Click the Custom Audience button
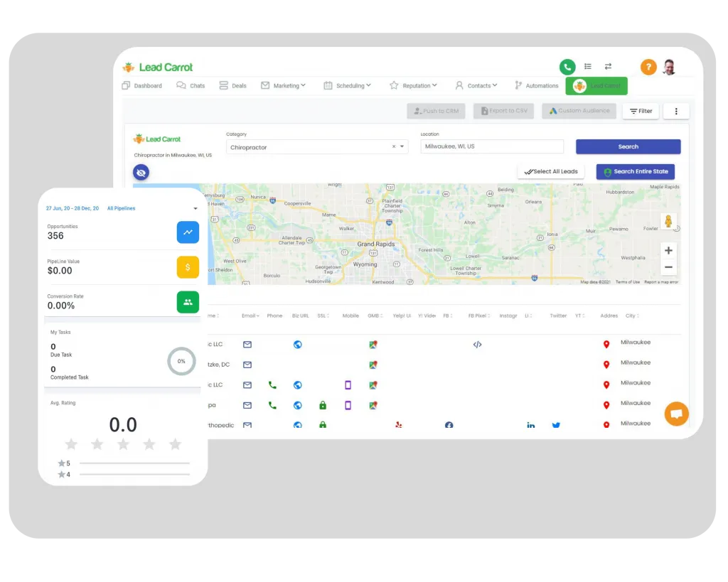 (579, 111)
